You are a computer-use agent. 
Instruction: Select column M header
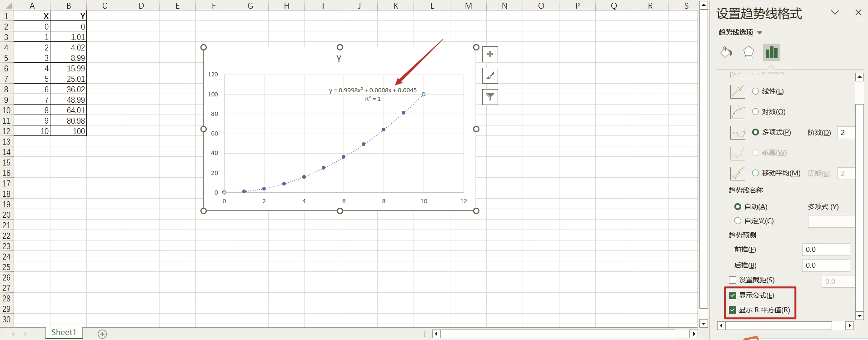click(468, 5)
